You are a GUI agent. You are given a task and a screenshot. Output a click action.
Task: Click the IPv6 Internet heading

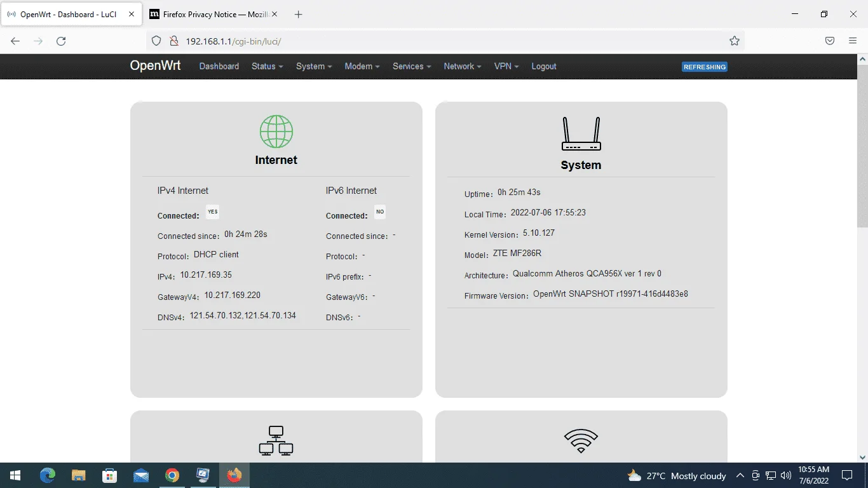(351, 191)
